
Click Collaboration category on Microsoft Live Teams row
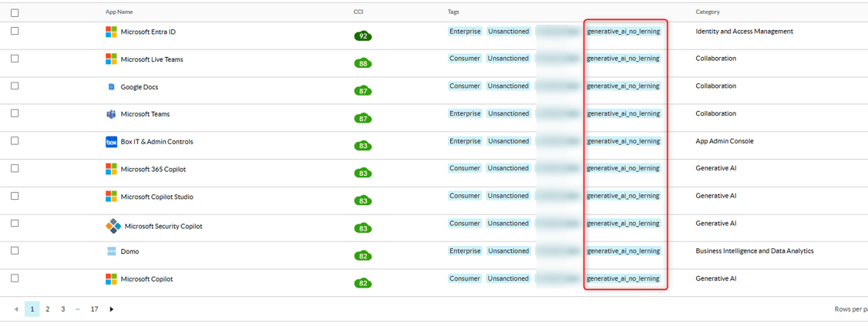716,58
